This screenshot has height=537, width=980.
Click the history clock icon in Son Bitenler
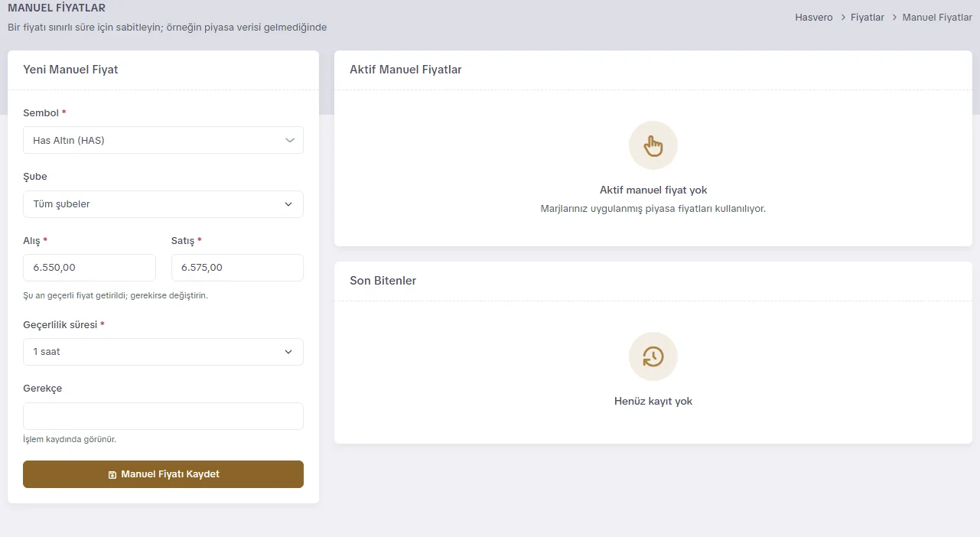653,356
